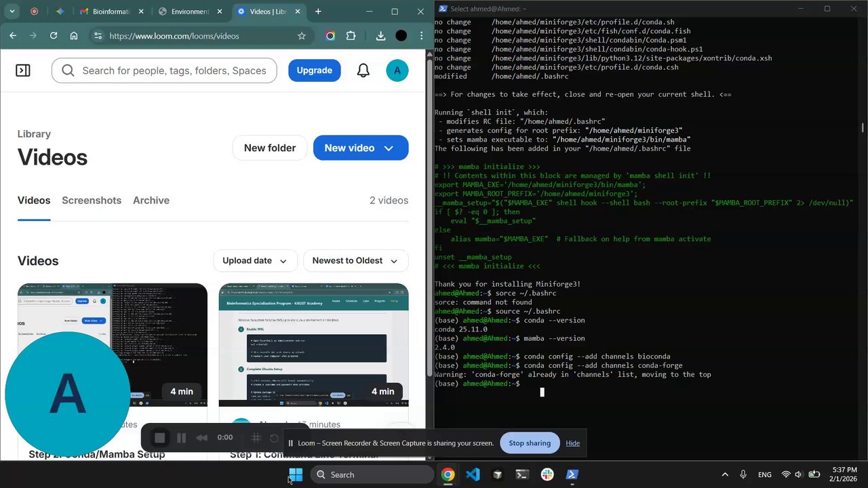Close the Bioinformatics Gmail tab
868x488 pixels.
[140, 12]
